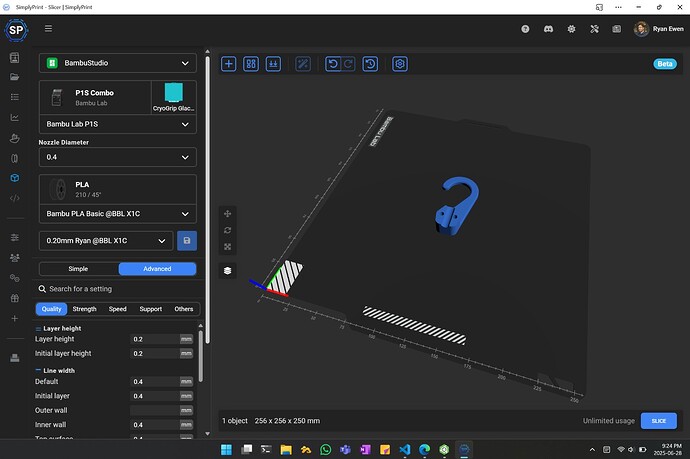Switch to Advanced settings mode
The height and width of the screenshot is (459, 690).
click(157, 269)
